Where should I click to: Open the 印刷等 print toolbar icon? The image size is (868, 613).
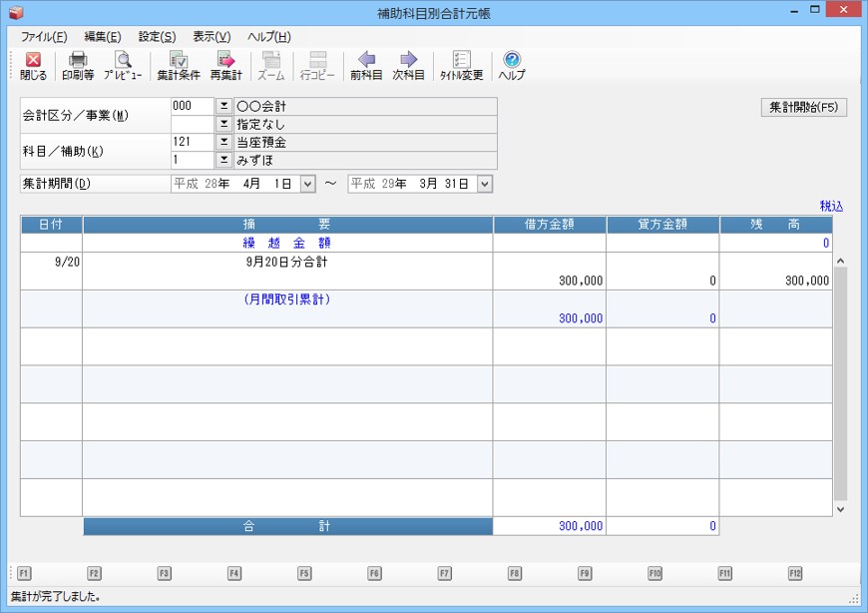pos(78,66)
